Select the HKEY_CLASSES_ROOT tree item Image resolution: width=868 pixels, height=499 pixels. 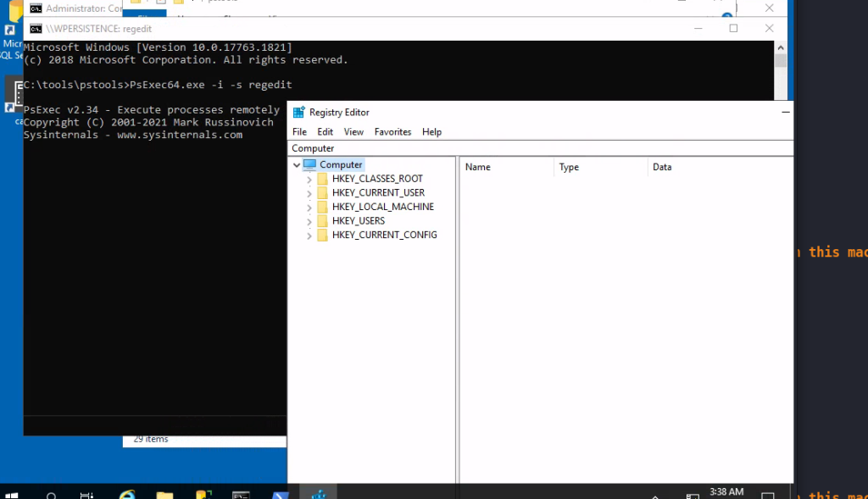377,179
